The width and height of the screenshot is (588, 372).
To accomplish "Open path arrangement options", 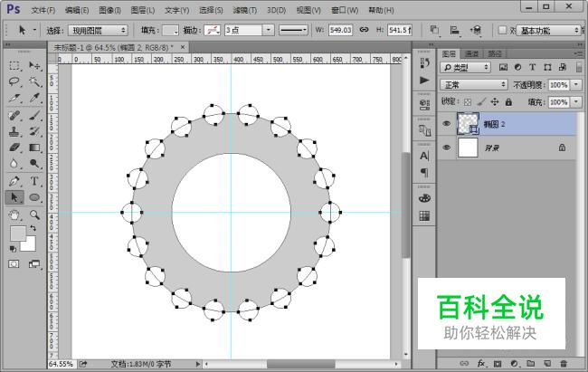I will [476, 30].
